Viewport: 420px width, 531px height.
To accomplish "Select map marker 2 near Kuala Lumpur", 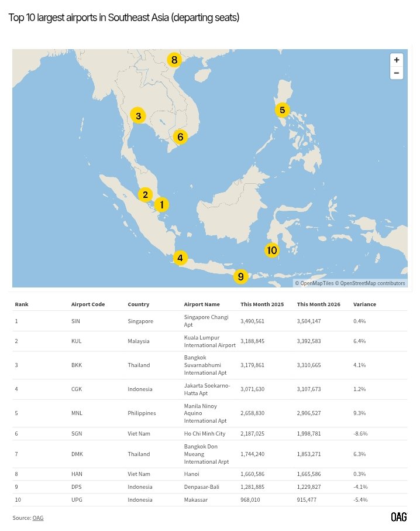I will coord(145,194).
